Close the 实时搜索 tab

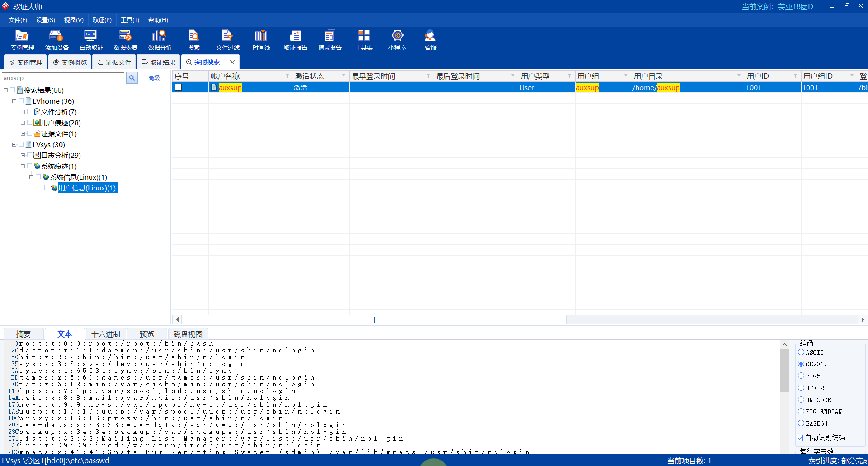232,62
